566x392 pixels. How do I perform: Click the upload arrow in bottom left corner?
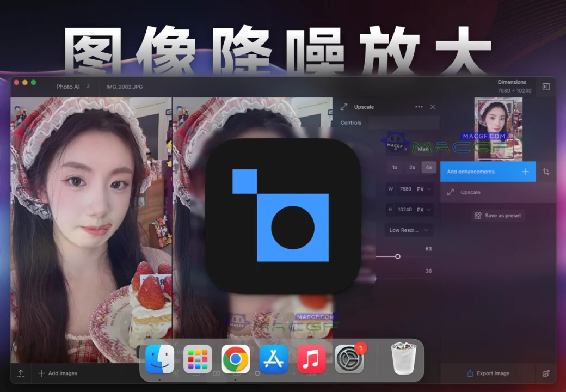[21, 373]
